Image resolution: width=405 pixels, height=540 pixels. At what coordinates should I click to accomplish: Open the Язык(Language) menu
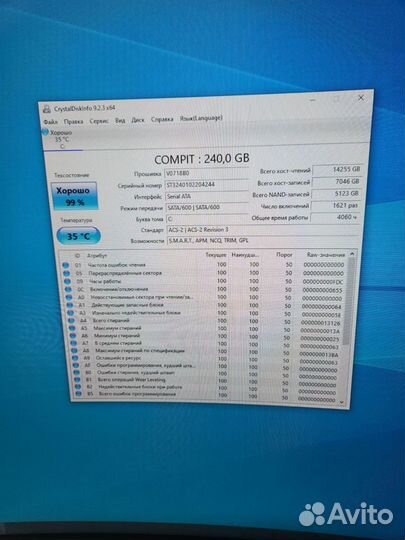(201, 118)
